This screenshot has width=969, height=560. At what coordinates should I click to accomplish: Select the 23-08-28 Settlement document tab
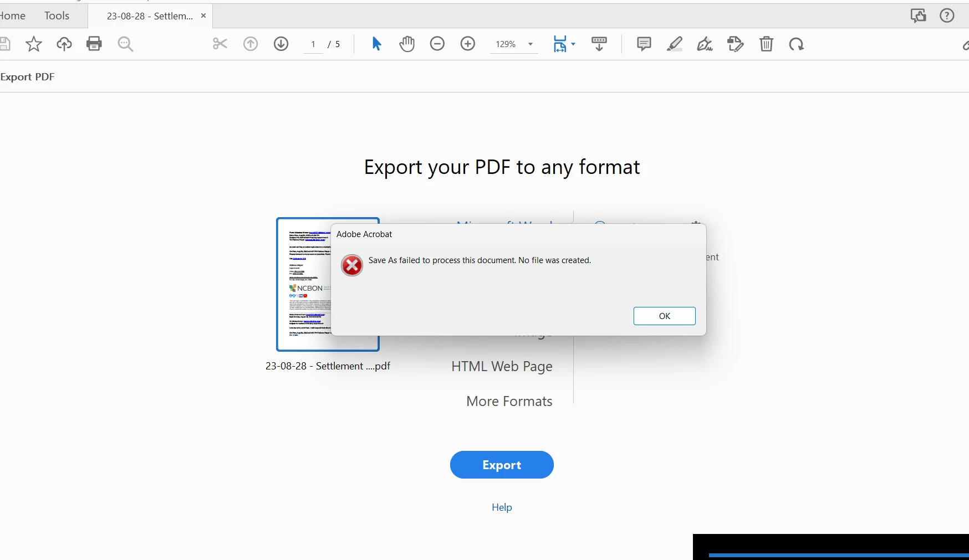click(150, 16)
